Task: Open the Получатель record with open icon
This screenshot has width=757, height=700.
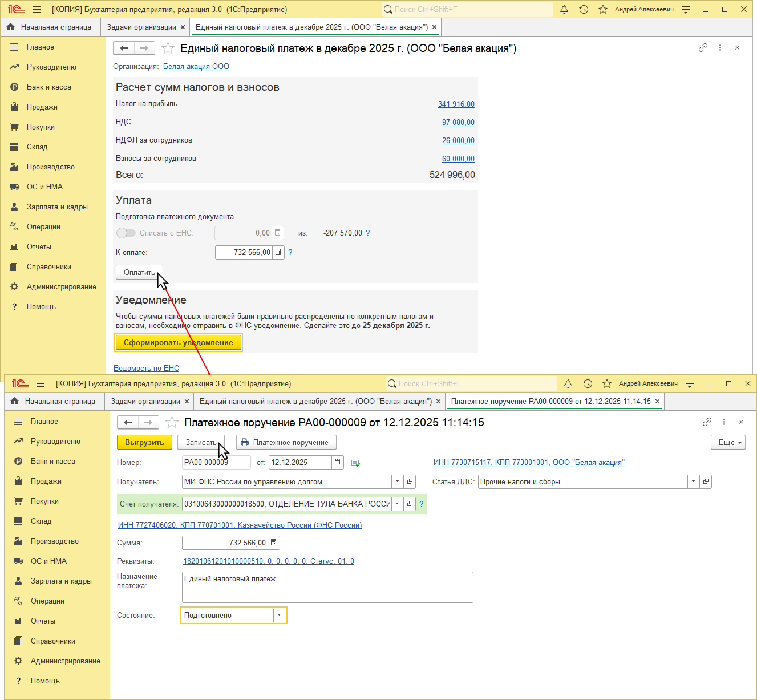Action: (x=410, y=481)
